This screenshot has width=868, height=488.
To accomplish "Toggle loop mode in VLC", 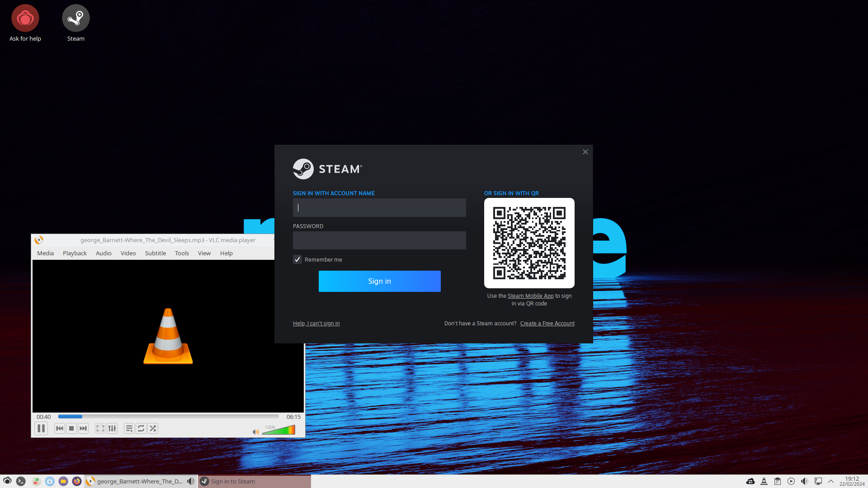I will tap(141, 428).
